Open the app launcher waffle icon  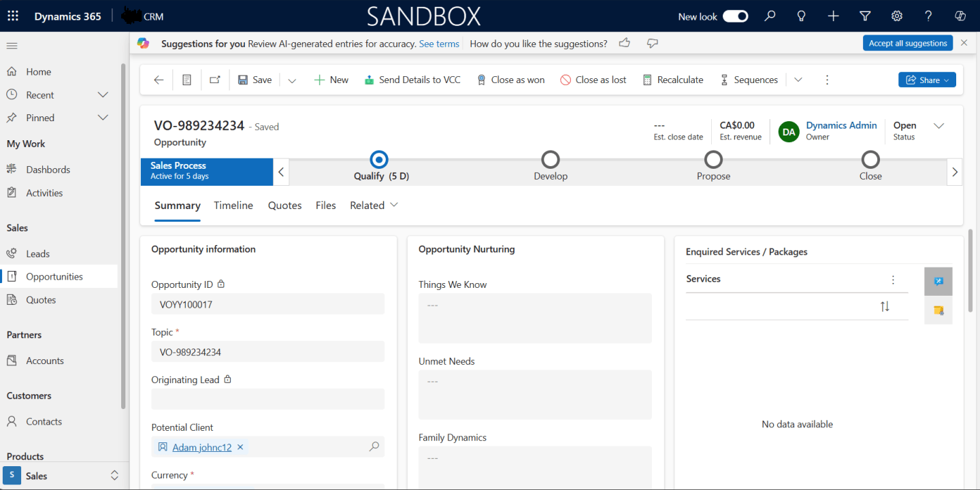click(x=13, y=16)
